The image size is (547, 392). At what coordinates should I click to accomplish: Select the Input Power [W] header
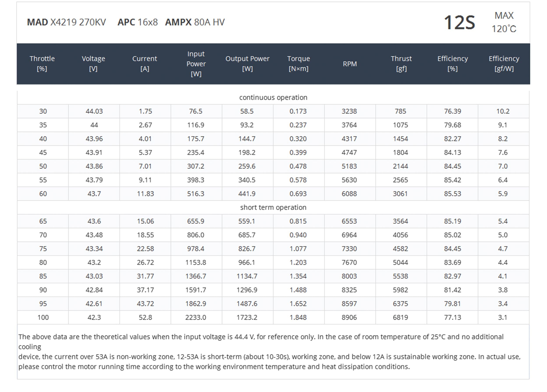click(196, 64)
